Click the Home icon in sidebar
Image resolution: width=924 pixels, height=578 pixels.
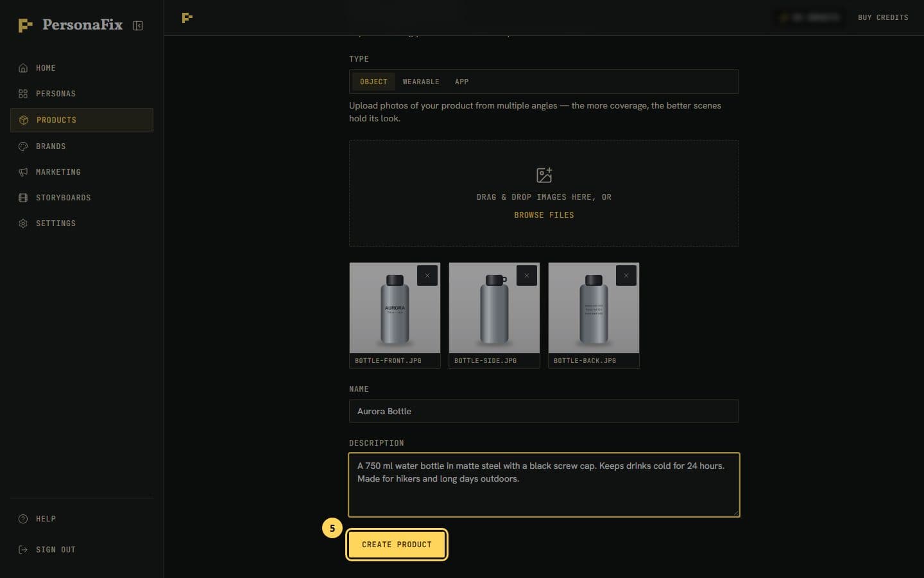pos(23,68)
